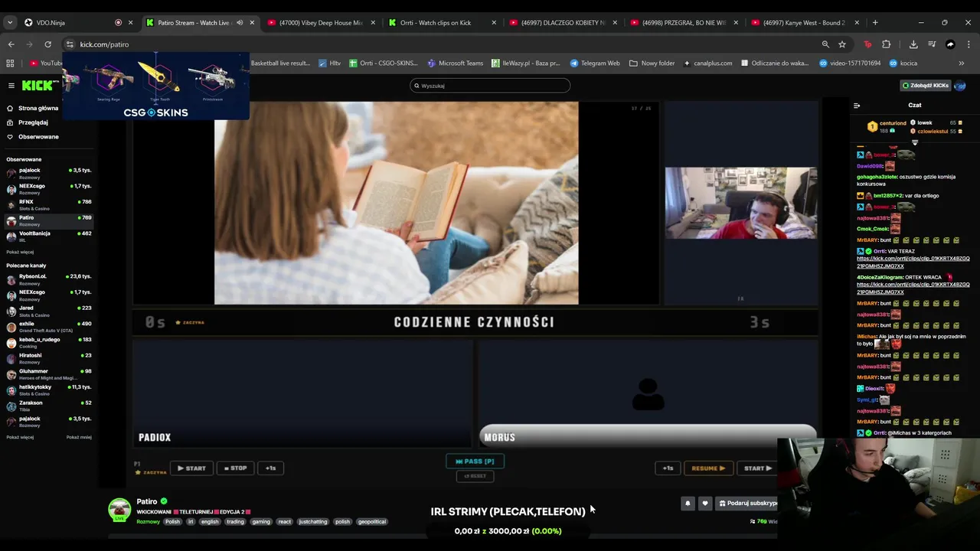
Task: Click the RESET button below PASS
Action: [475, 476]
